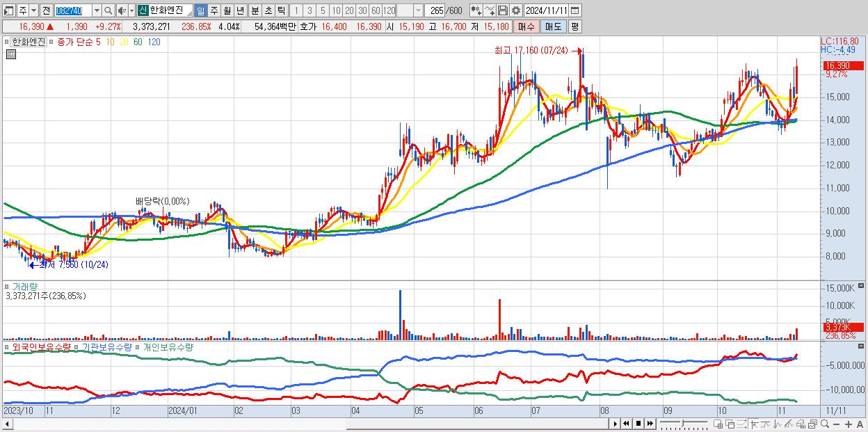Expand the 한화엔진 stock name selector

coord(189,15)
